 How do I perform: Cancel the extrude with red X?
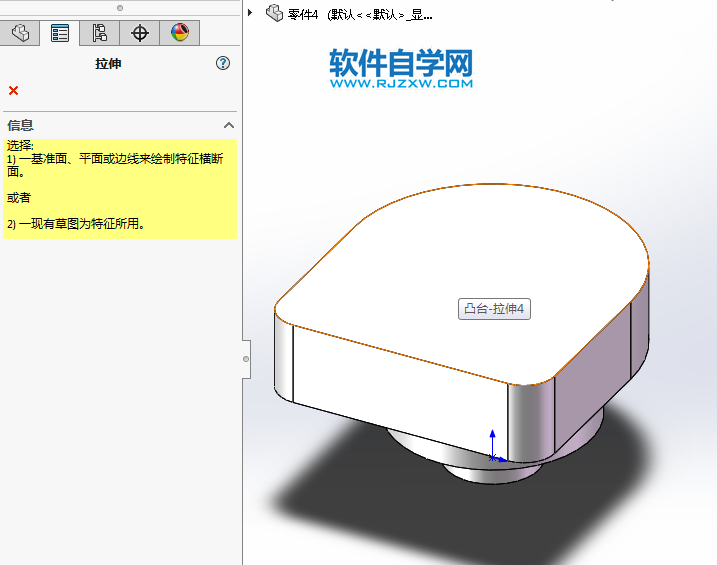(13, 91)
